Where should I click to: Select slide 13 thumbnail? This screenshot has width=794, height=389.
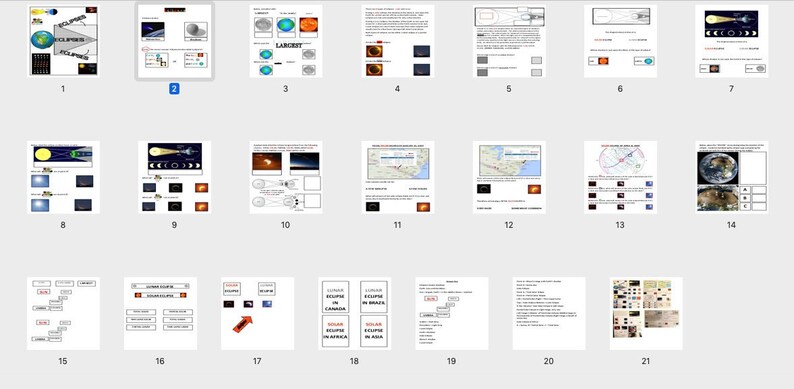[620, 177]
